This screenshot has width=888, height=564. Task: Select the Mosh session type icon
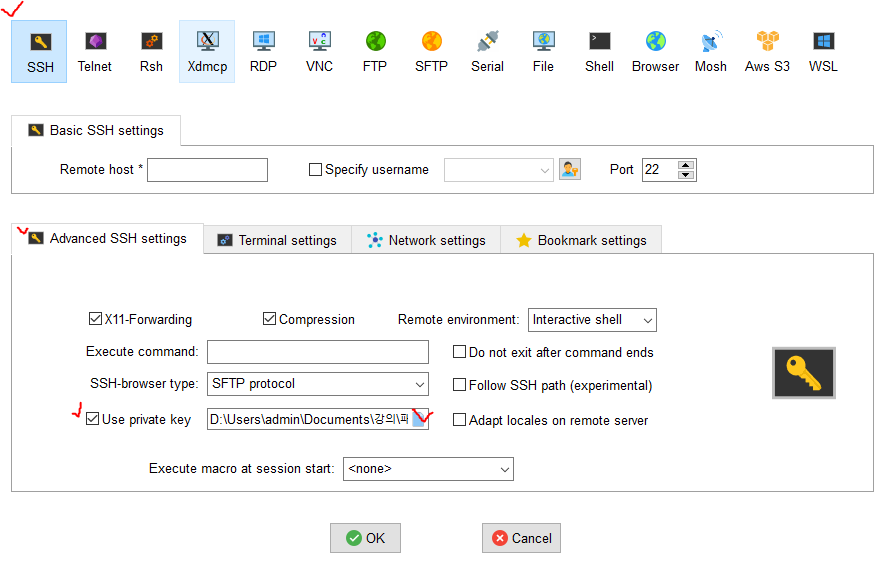tap(711, 52)
